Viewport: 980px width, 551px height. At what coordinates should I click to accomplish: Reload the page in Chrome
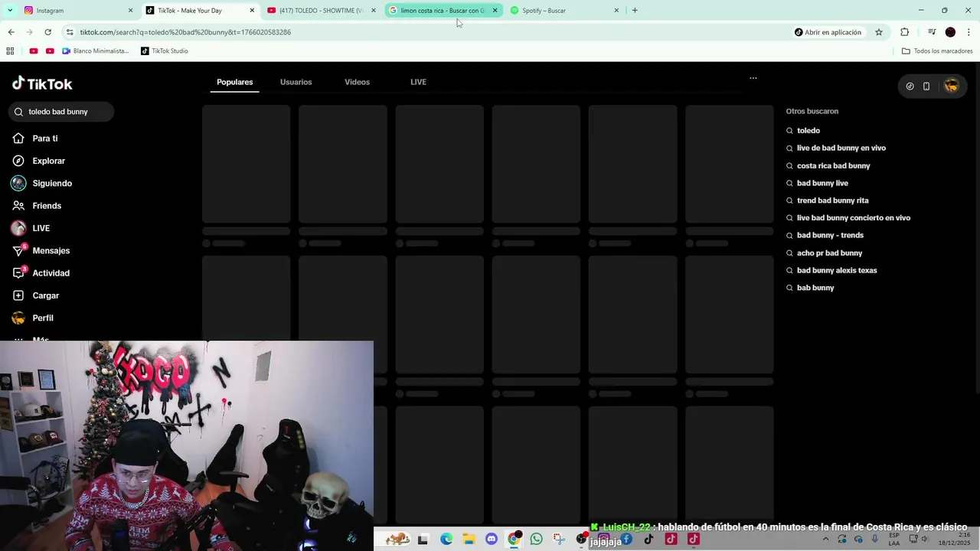(47, 32)
